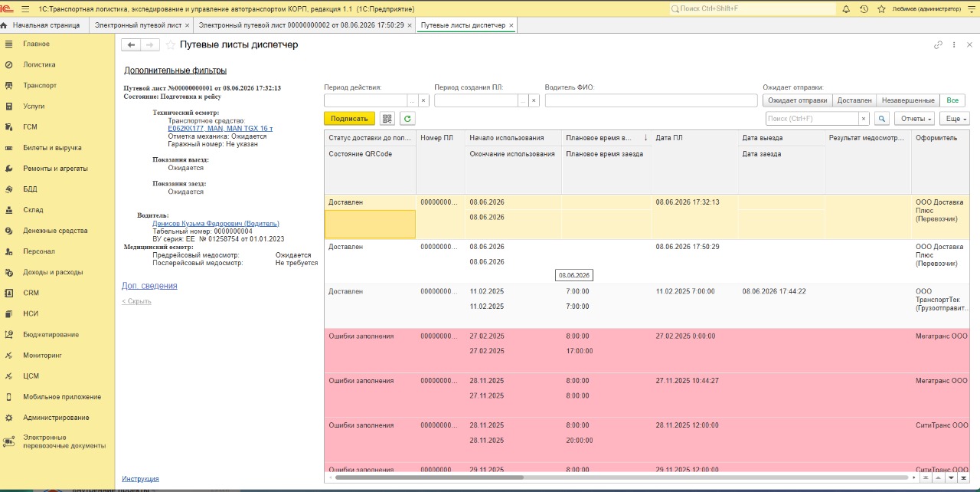This screenshot has height=492, width=980.
Task: Click the yellow 'Подписать' button
Action: [350, 119]
